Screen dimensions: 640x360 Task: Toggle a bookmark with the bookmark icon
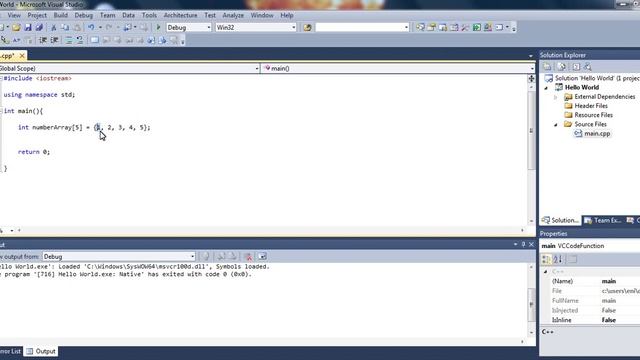(94, 40)
